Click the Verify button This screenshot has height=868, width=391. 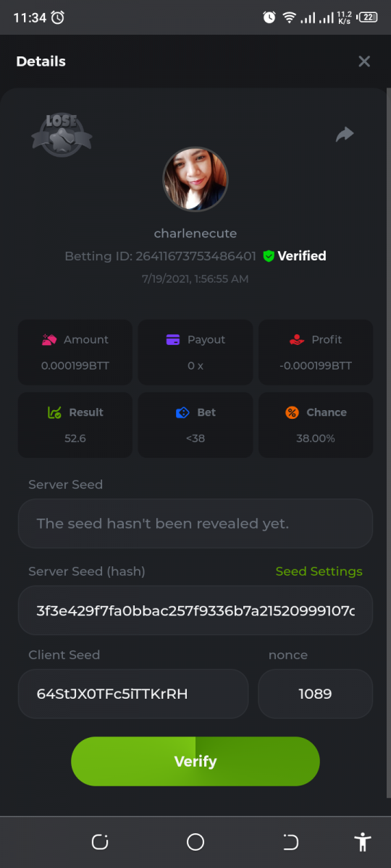tap(195, 761)
